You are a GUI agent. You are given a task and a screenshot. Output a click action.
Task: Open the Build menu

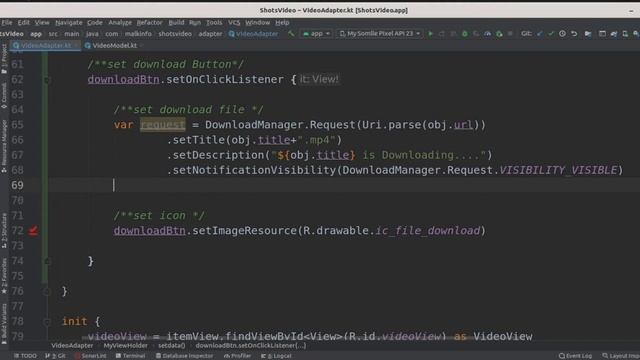click(x=176, y=22)
